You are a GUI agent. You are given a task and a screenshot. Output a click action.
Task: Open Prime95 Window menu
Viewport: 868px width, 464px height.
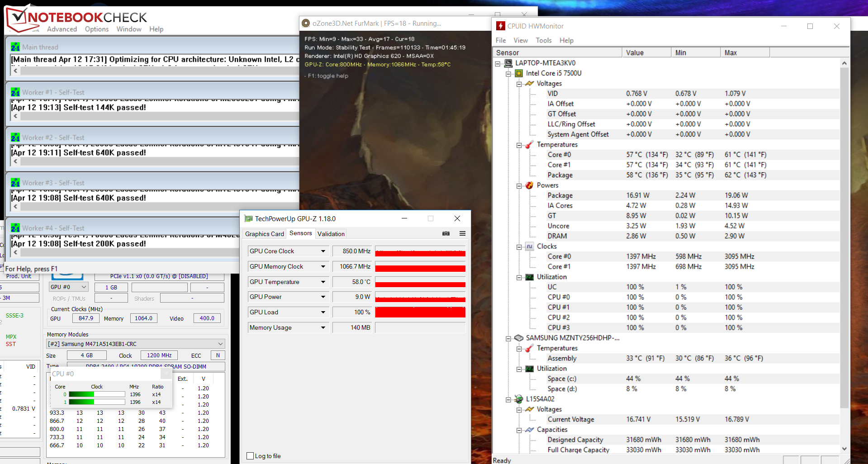coord(129,29)
